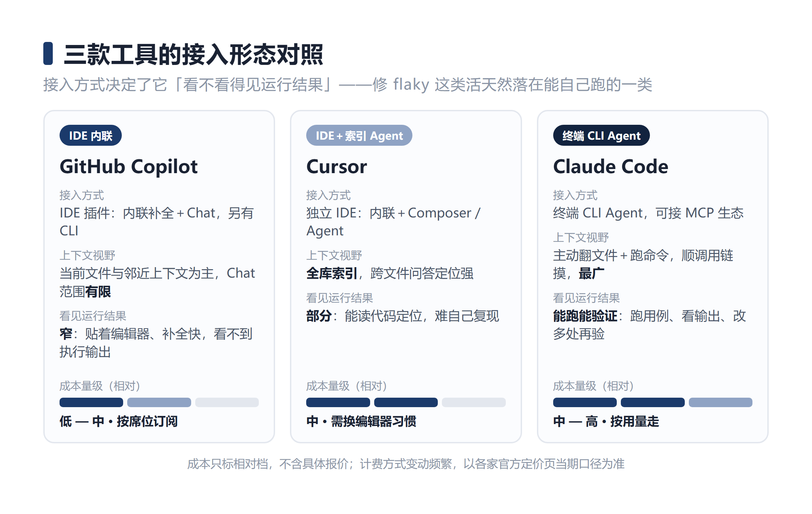Click the IDE 内联 badge
Screen dimensions: 812x514
tap(90, 136)
